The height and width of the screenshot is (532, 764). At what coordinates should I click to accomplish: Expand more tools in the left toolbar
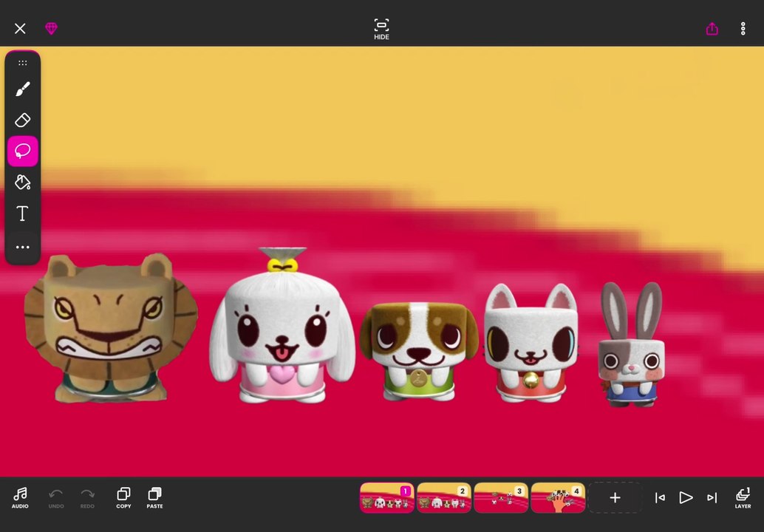pyautogui.click(x=22, y=247)
